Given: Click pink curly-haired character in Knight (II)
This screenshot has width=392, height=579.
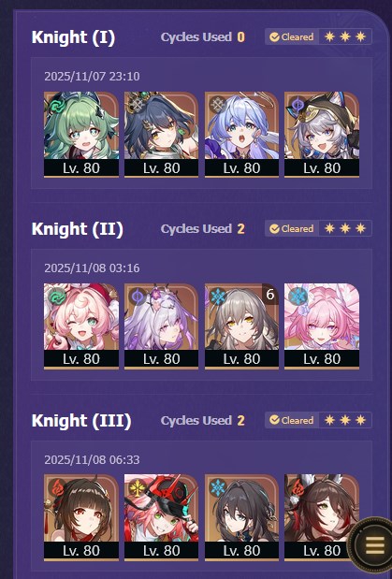Looking at the screenshot, I should click(x=81, y=326).
